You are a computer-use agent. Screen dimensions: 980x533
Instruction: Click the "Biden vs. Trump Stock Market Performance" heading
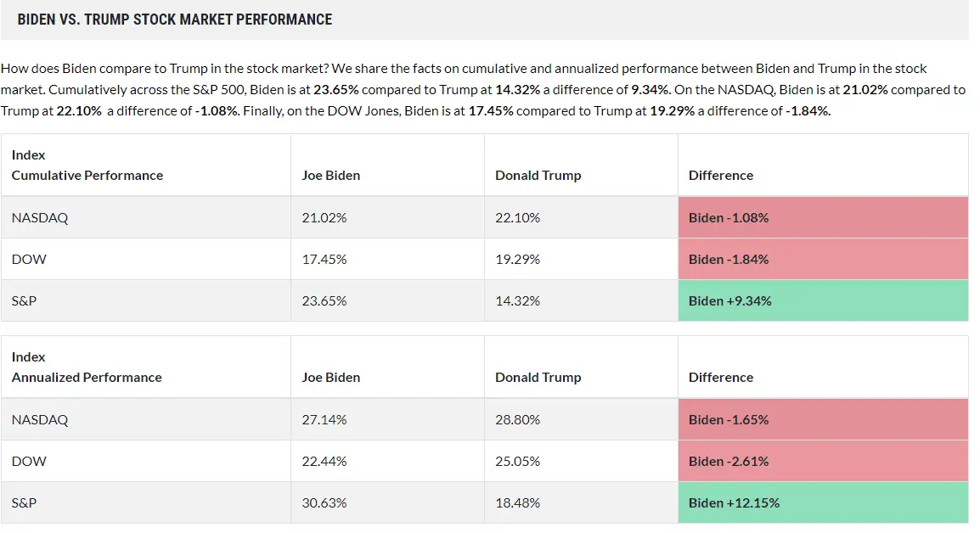coord(175,19)
